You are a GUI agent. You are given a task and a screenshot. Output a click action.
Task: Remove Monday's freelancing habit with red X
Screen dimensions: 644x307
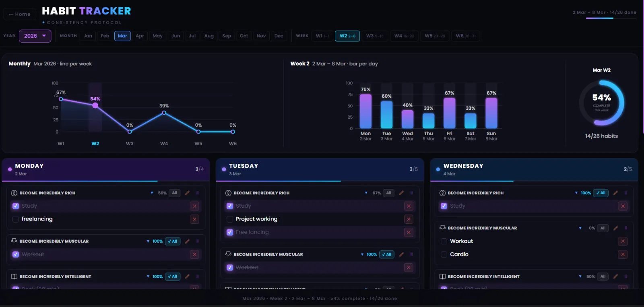pyautogui.click(x=194, y=219)
